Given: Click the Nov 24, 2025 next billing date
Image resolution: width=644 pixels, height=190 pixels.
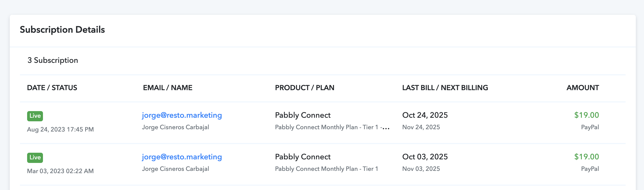Looking at the screenshot, I should (x=421, y=127).
